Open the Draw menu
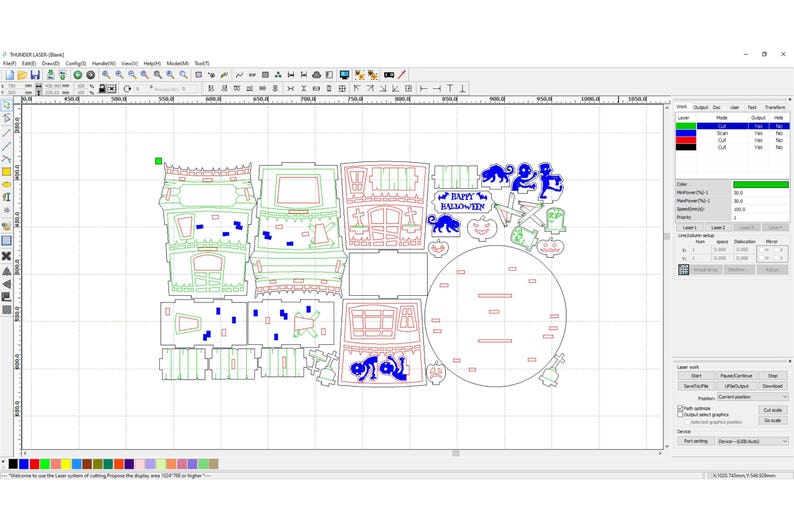 50,63
